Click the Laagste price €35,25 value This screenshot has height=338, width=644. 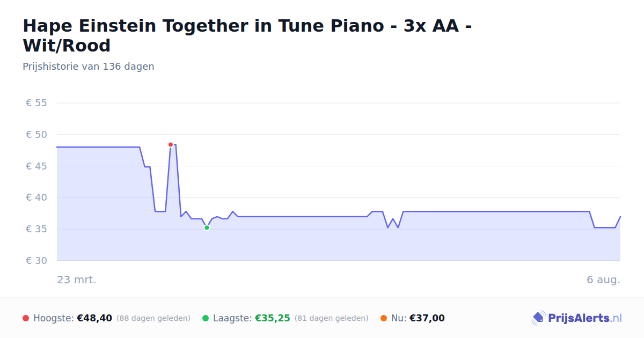[273, 318]
